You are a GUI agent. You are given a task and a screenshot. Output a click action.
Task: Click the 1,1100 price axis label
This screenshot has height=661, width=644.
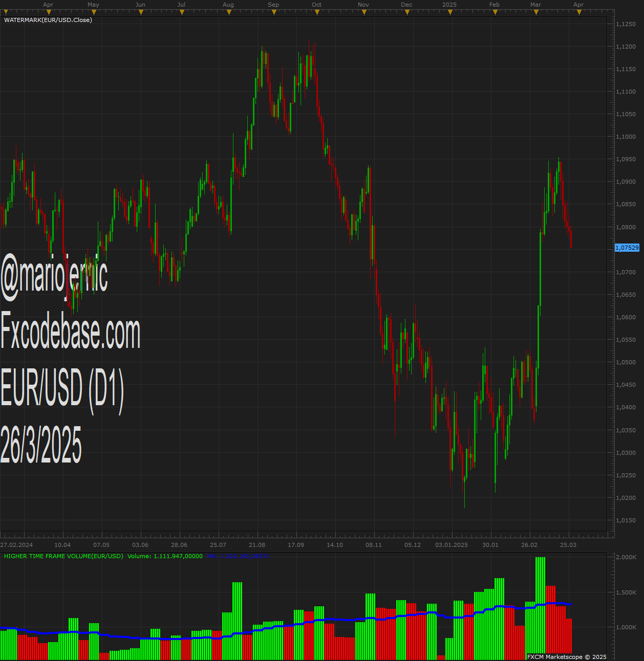coord(626,92)
